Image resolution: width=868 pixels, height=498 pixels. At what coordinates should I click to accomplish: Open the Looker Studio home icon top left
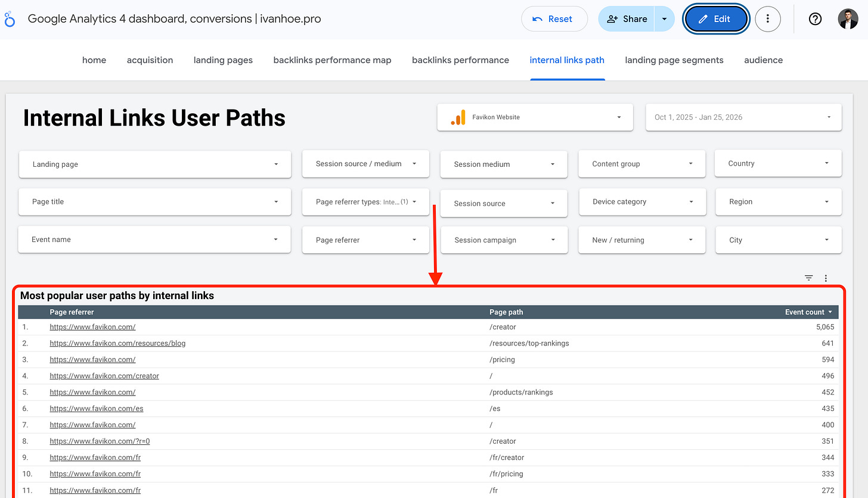9,18
